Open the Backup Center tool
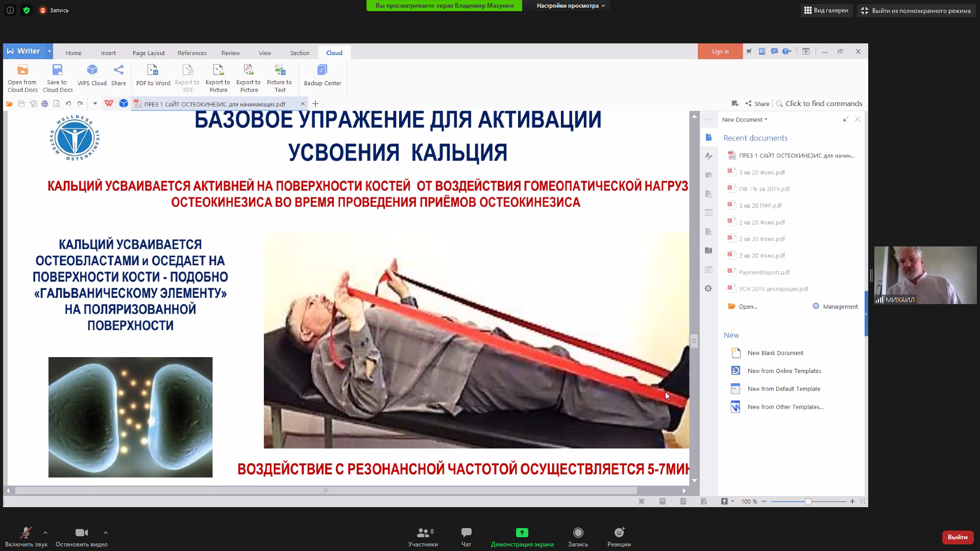This screenshot has width=980, height=551. (x=322, y=70)
